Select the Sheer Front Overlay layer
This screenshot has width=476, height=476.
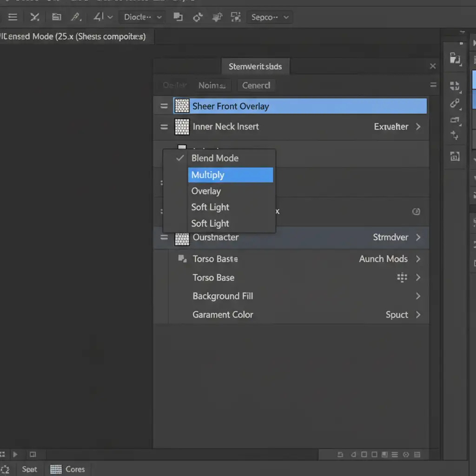click(299, 106)
